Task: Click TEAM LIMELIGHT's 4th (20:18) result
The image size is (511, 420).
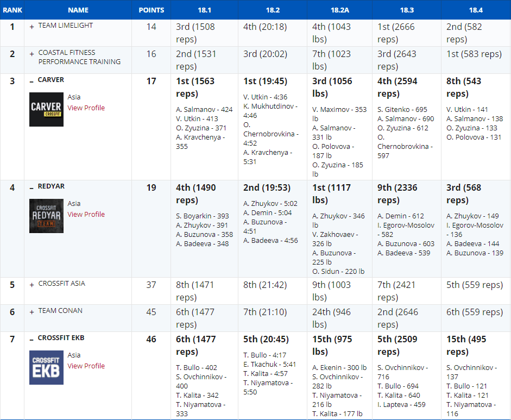Action: [x=265, y=27]
